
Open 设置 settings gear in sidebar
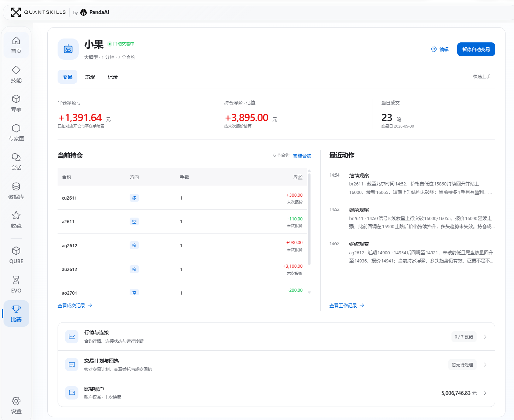(x=16, y=405)
